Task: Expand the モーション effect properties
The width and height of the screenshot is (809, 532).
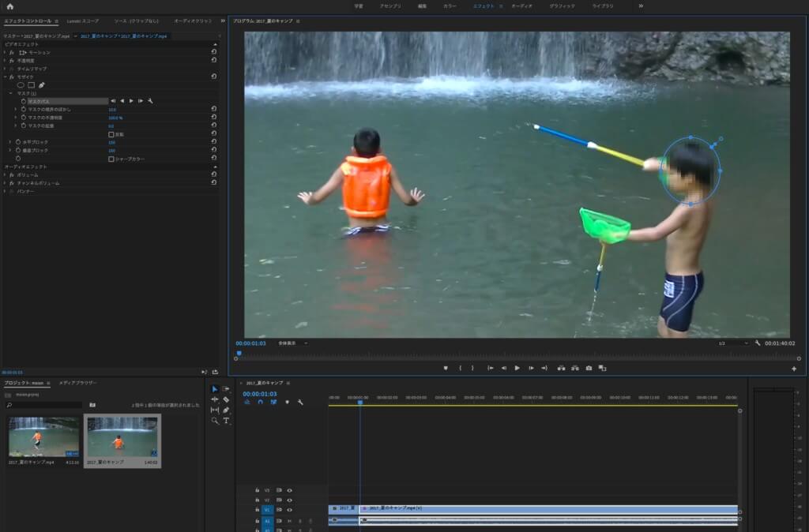Action: coord(6,52)
